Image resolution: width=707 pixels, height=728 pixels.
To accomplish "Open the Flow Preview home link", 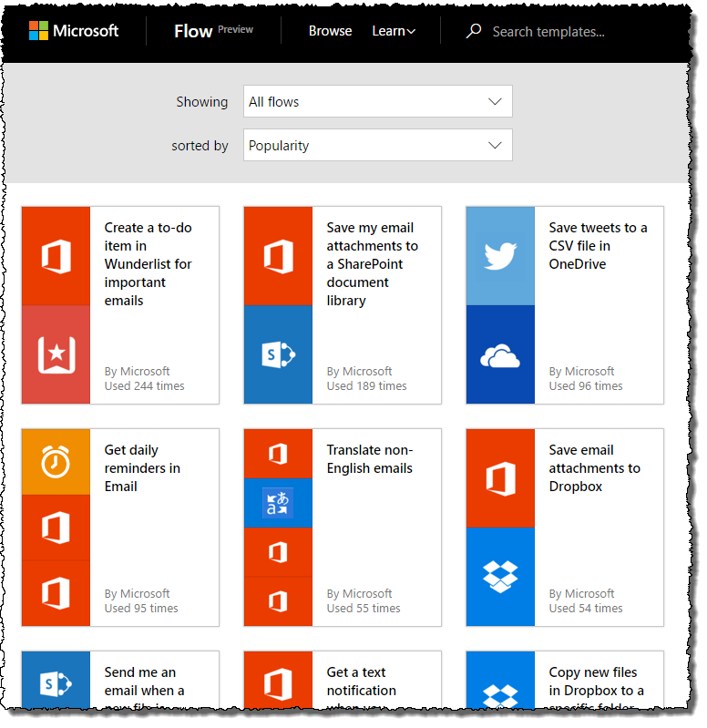I will click(x=213, y=31).
